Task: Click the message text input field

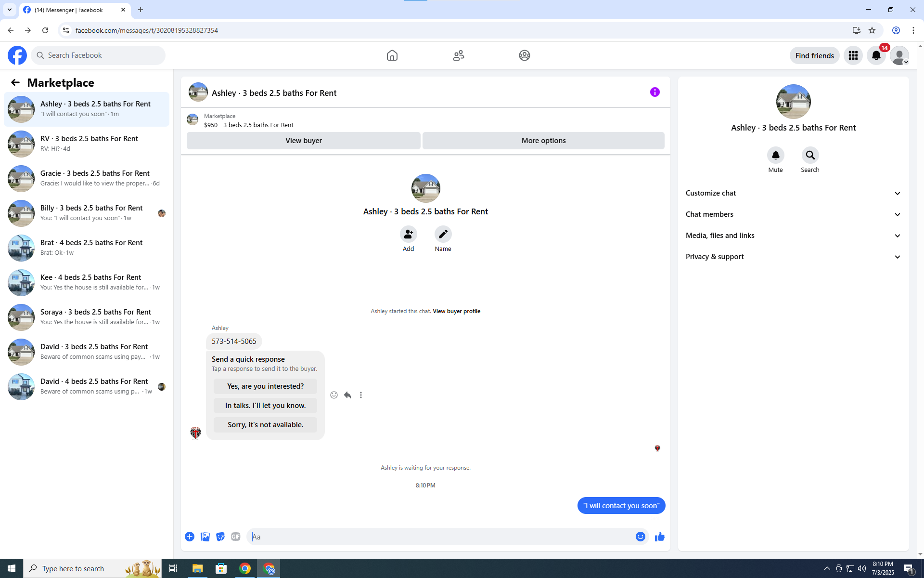Action: (x=440, y=537)
